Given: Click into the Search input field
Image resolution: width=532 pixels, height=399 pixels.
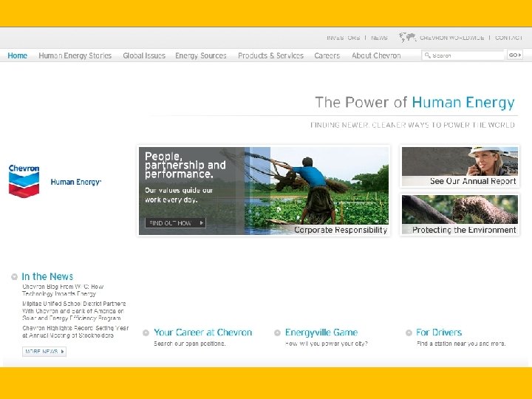Looking at the screenshot, I should (x=463, y=55).
